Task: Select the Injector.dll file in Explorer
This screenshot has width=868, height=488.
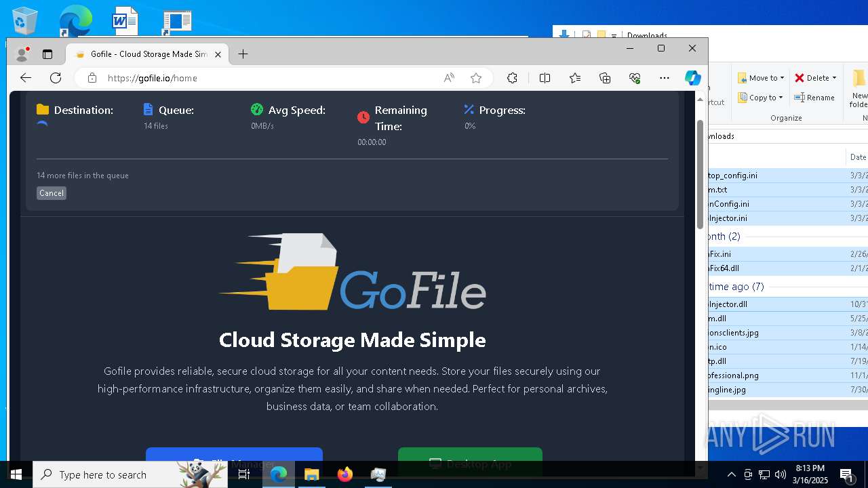Action: (x=788, y=304)
